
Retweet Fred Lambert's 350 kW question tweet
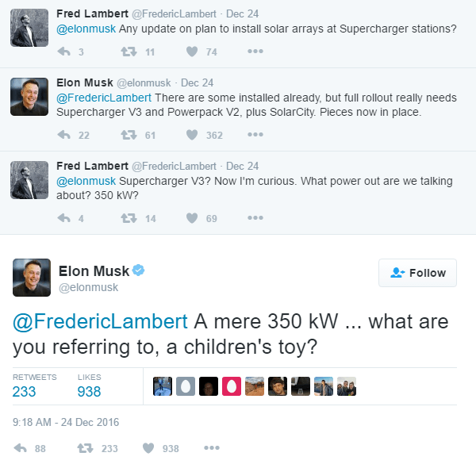(129, 218)
